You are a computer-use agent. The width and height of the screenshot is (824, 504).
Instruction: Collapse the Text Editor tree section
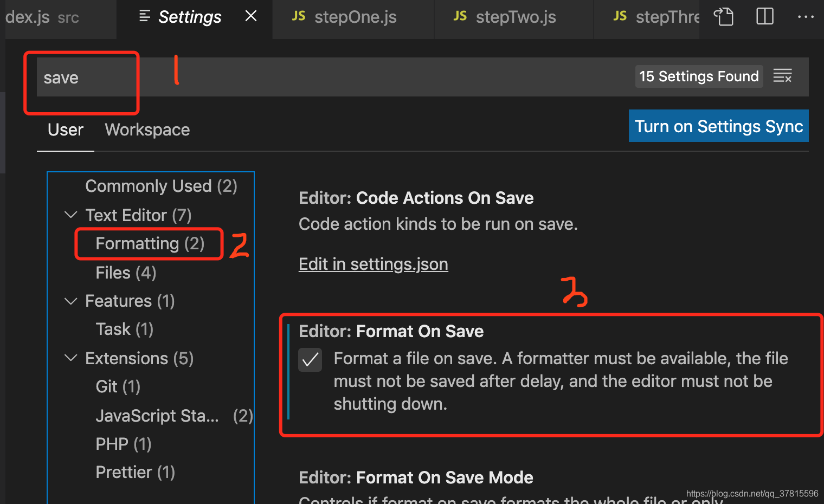(70, 215)
